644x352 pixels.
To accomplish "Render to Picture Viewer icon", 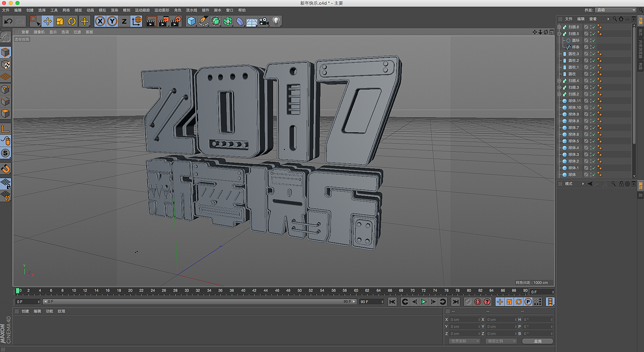I will tap(163, 21).
